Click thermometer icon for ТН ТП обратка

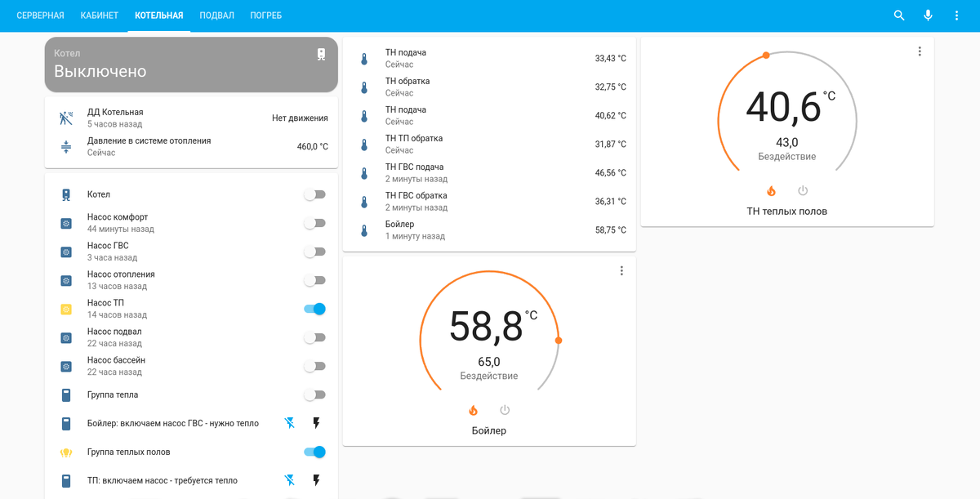pos(364,145)
